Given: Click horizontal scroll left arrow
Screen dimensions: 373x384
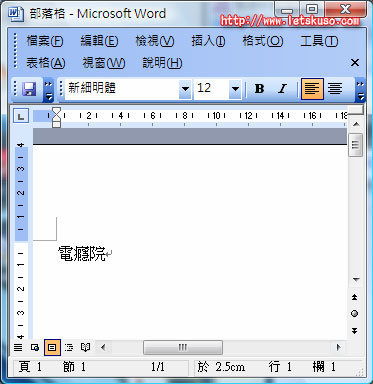Looking at the screenshot, I should (103, 348).
